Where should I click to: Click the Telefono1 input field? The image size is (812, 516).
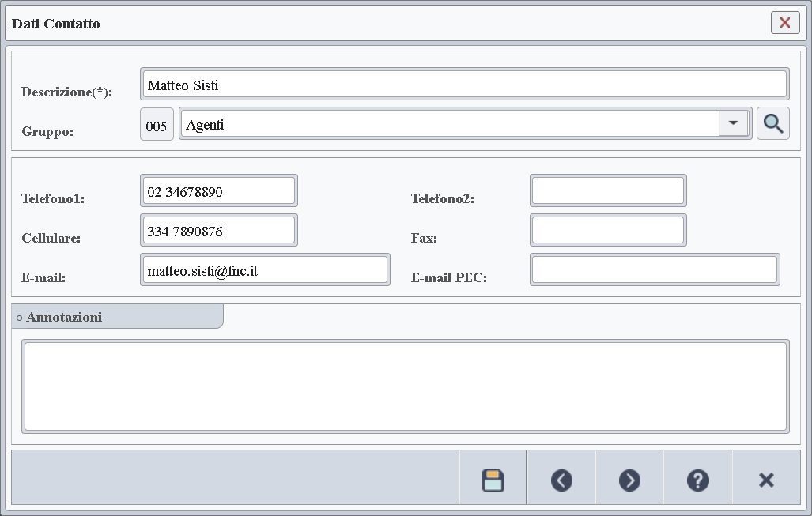click(x=218, y=191)
